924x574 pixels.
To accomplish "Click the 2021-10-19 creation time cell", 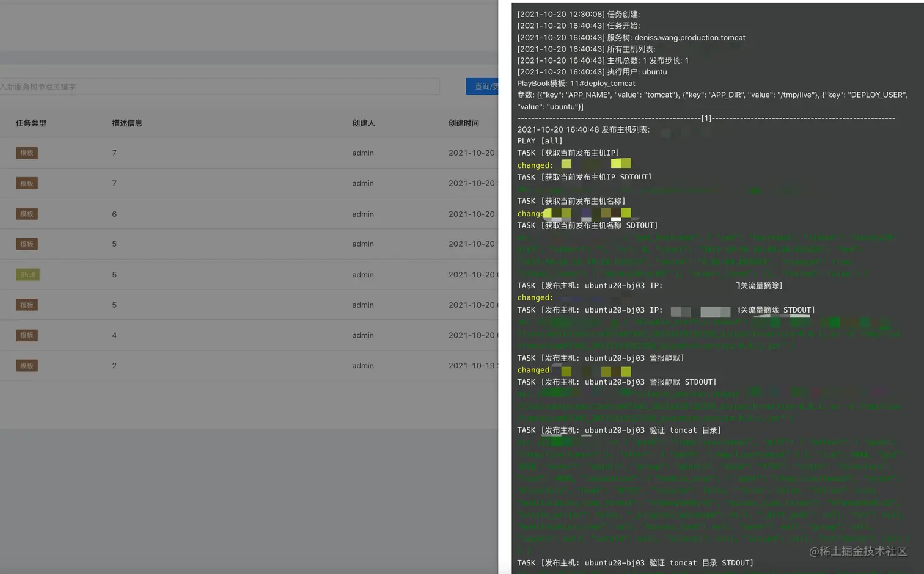I will coord(473,366).
